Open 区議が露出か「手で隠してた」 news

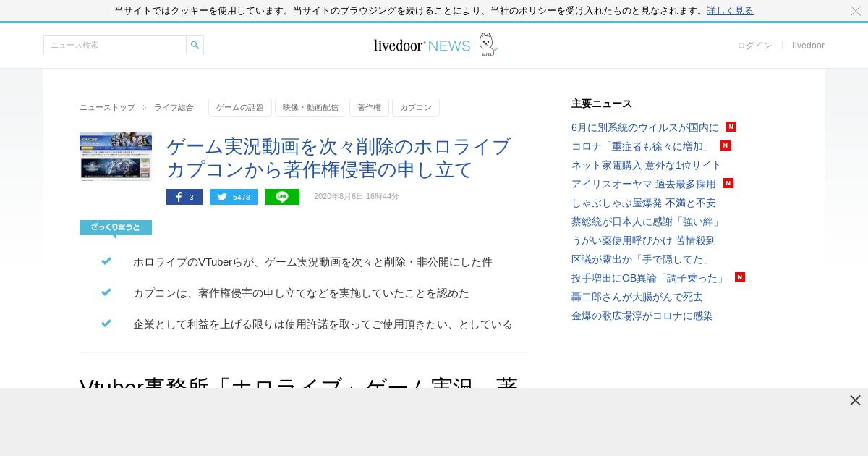(x=642, y=259)
